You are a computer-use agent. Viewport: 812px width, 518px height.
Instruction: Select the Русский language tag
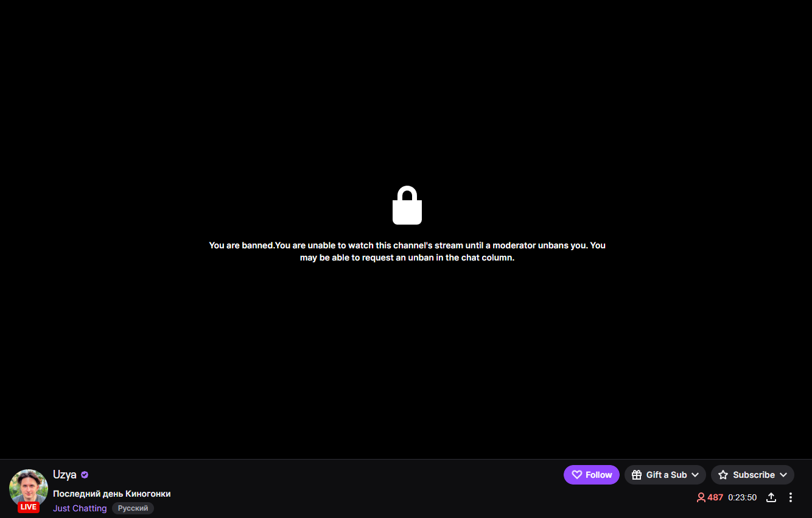pos(133,508)
